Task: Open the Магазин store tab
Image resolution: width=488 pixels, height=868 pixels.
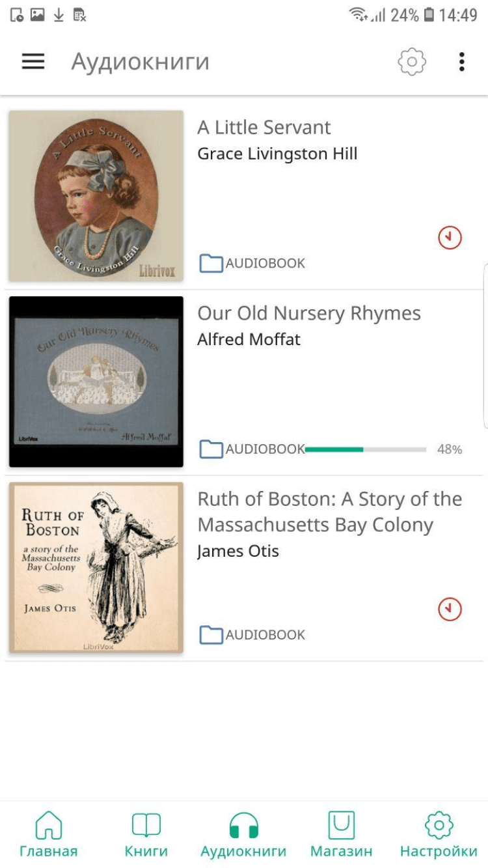Action: point(341,834)
